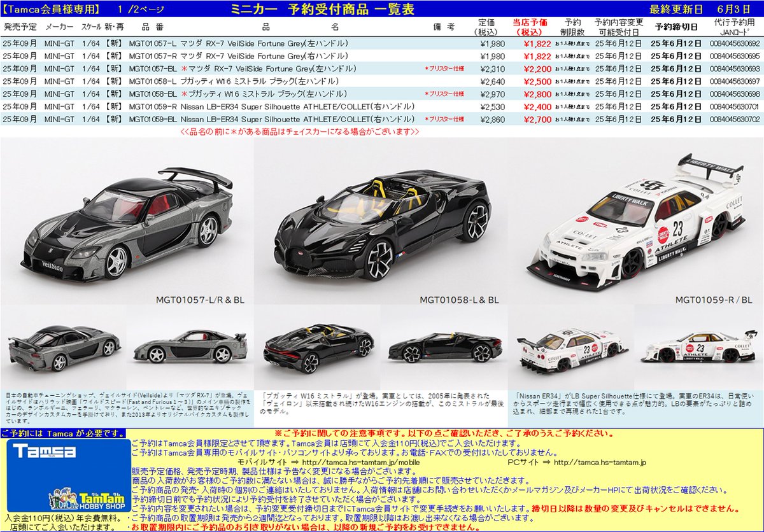Image resolution: width=764 pixels, height=532 pixels.
Task: Click JAN code 0084045630697
Action: pos(736,81)
